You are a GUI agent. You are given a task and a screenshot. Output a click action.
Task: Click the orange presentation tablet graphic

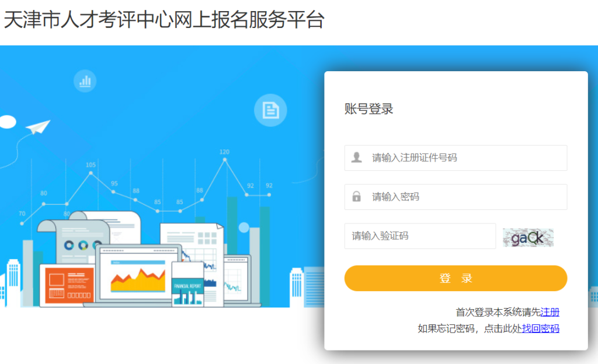[x=69, y=286]
